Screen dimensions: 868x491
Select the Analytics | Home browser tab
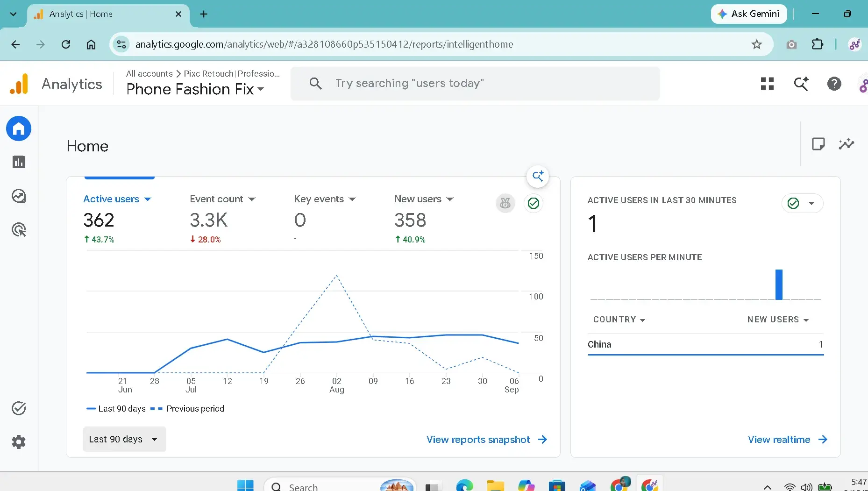[x=107, y=14]
